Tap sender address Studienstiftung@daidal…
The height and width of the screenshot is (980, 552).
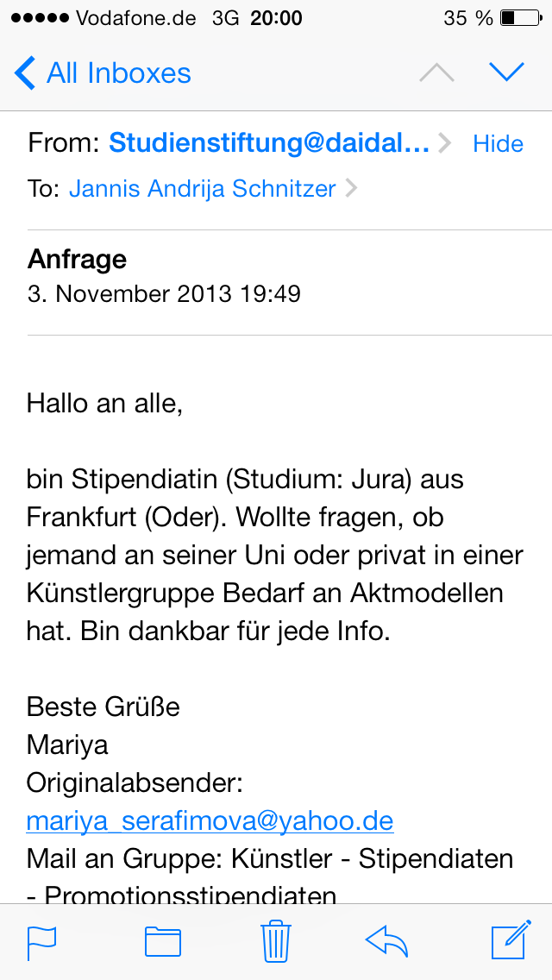269,143
